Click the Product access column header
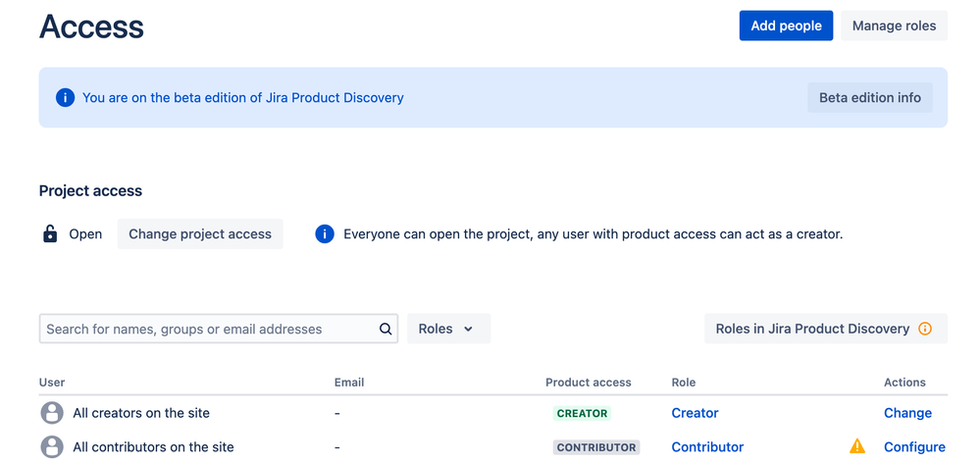Image resolution: width=980 pixels, height=463 pixels. coord(589,382)
